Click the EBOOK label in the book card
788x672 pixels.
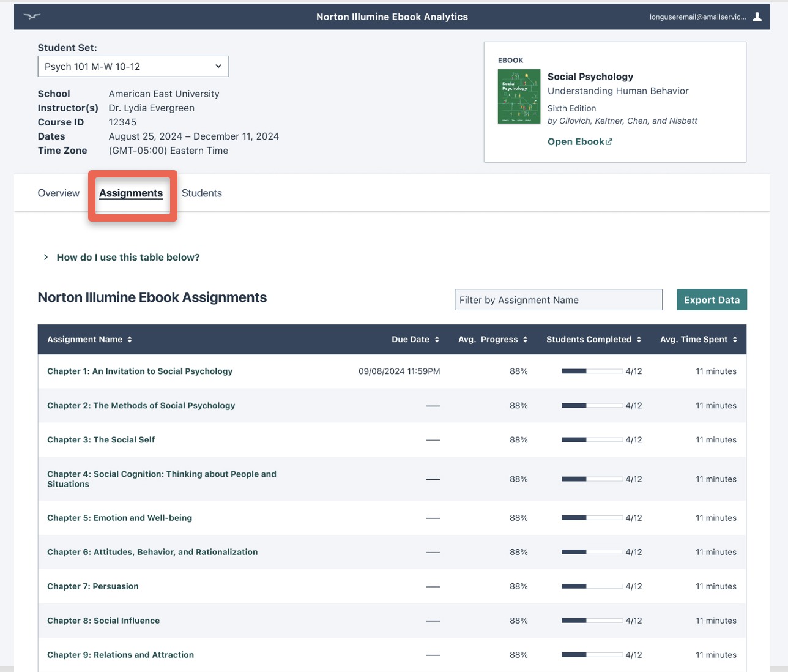coord(511,61)
